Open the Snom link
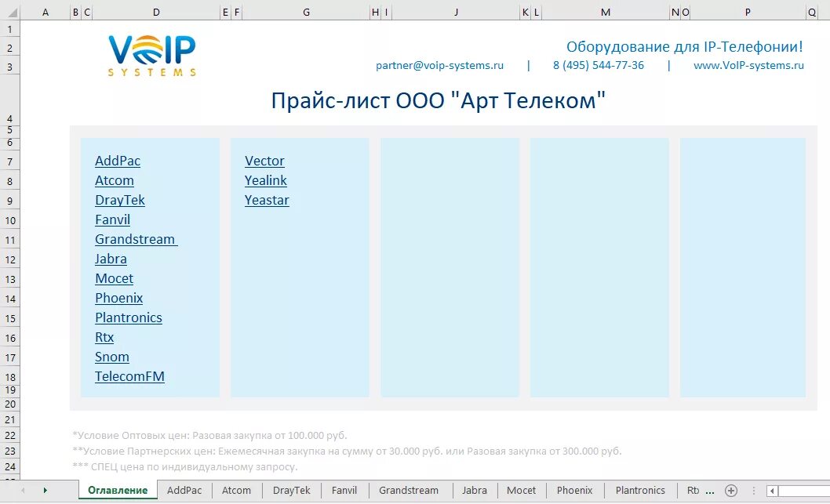This screenshot has height=504, width=830. click(111, 357)
